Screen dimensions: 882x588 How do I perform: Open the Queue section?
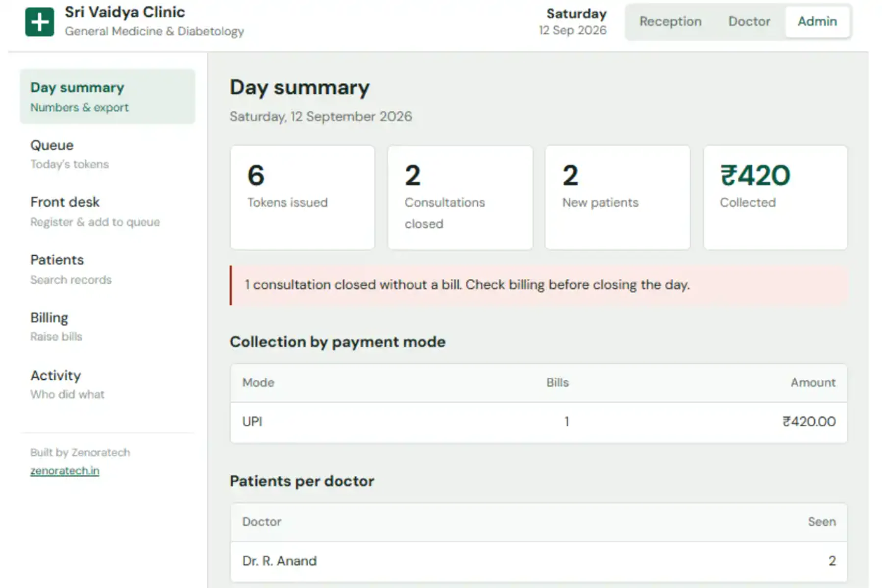107,154
